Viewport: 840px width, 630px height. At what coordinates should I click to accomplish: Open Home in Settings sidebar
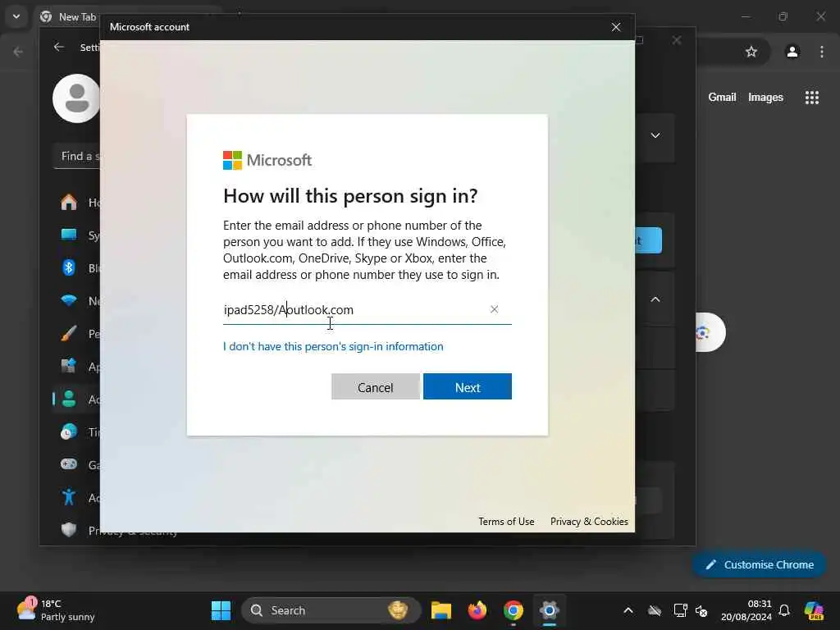[x=69, y=203]
